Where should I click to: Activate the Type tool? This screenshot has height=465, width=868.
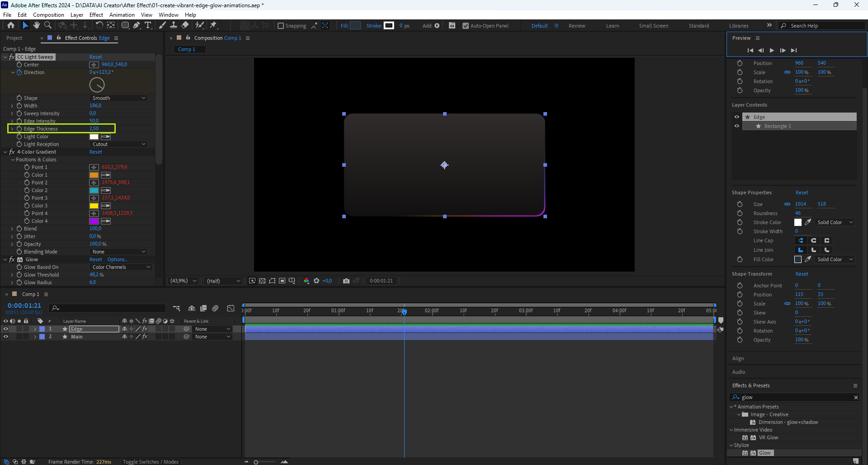[x=148, y=25]
